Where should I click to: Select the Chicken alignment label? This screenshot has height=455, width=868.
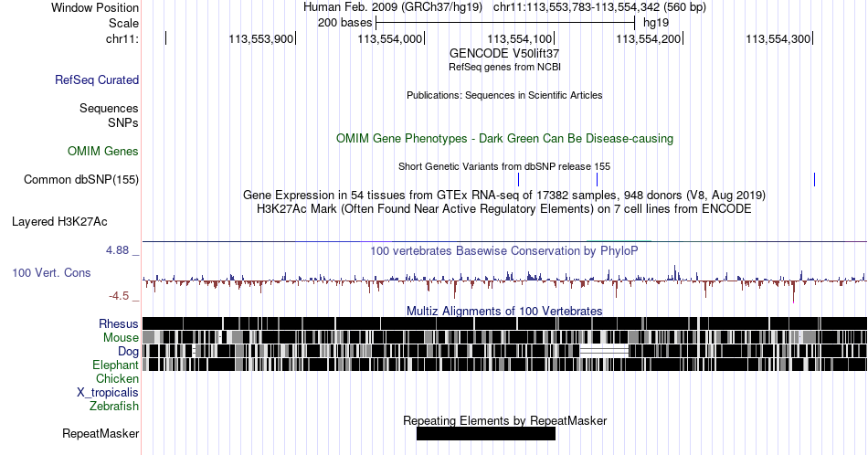click(117, 378)
